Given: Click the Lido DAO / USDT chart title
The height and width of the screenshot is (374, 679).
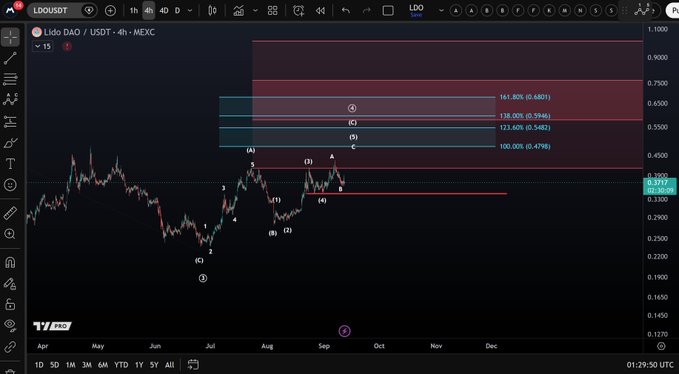Looking at the screenshot, I should [x=99, y=32].
